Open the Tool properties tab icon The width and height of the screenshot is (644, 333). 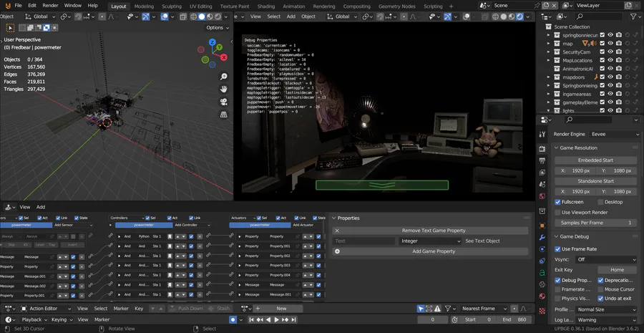(542, 133)
